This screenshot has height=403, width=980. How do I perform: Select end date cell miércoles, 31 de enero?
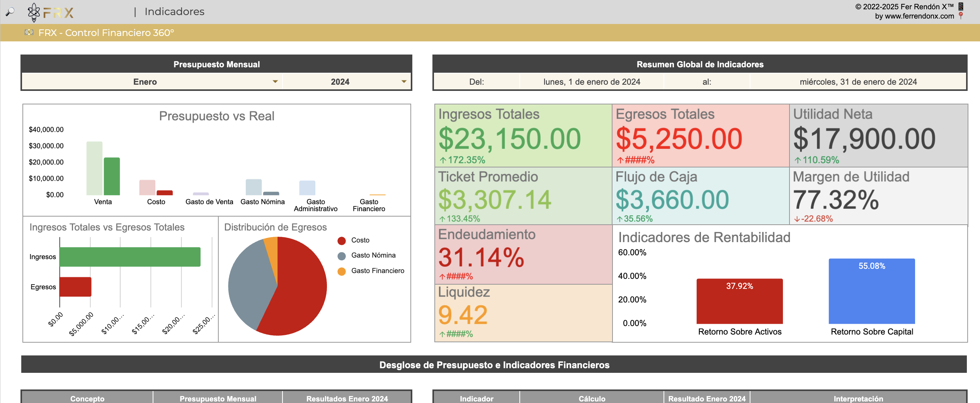[858, 82]
